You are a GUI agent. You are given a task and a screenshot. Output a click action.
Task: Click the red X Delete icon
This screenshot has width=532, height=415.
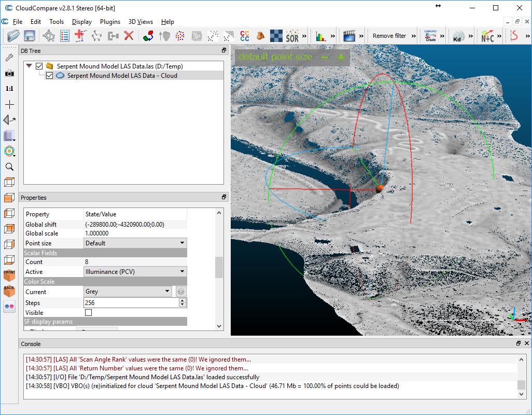click(129, 36)
